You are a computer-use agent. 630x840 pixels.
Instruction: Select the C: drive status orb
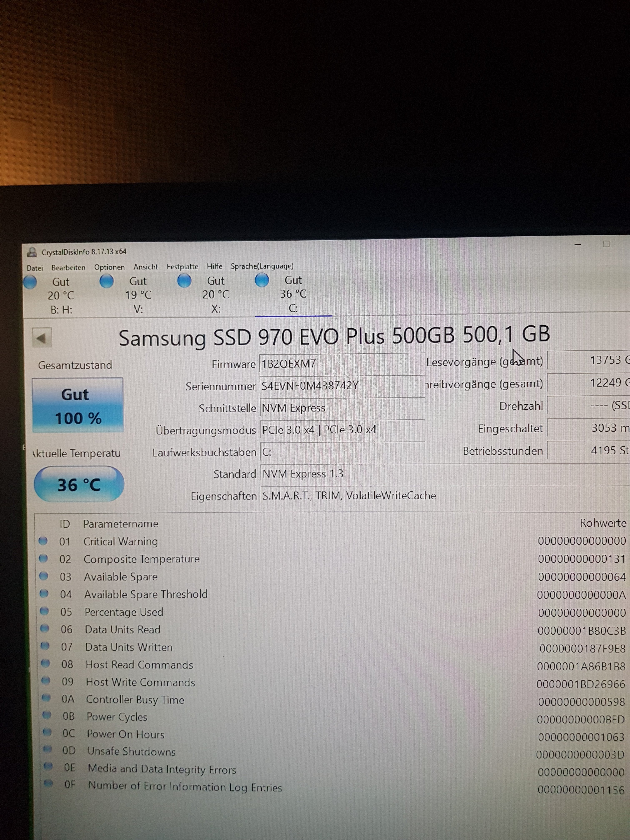pyautogui.click(x=262, y=280)
